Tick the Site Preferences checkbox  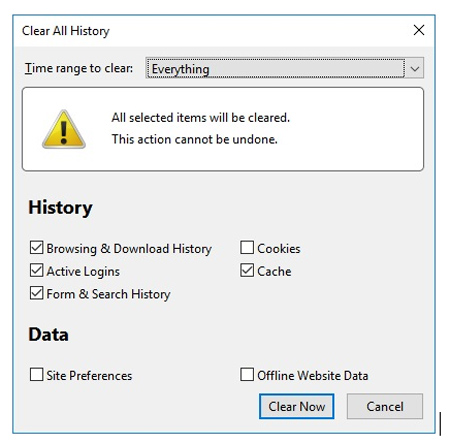click(36, 374)
